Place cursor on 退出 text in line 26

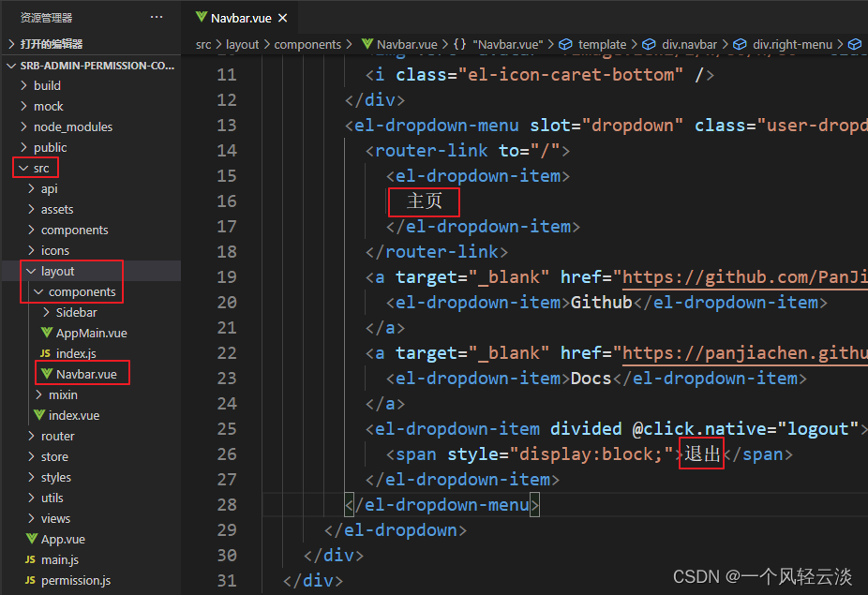pyautogui.click(x=702, y=454)
